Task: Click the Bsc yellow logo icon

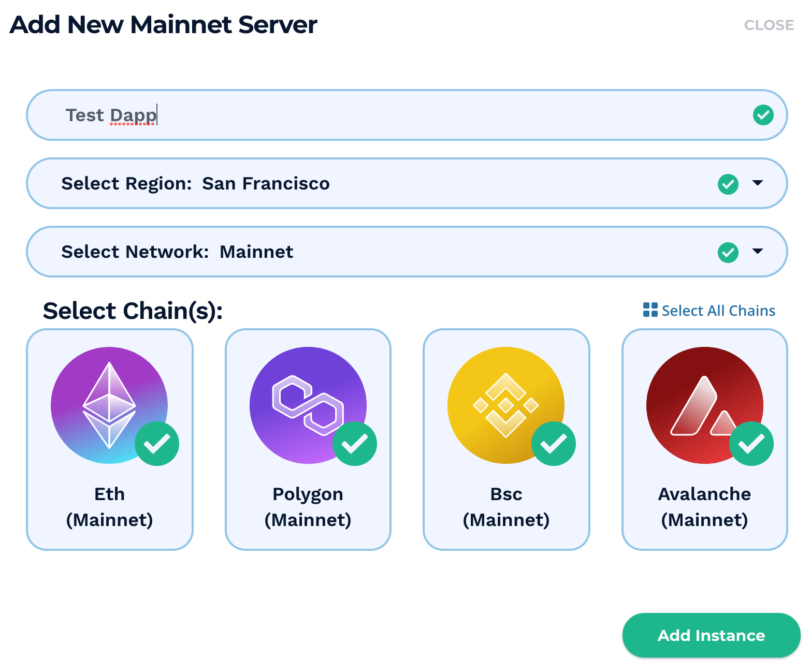Action: (506, 405)
